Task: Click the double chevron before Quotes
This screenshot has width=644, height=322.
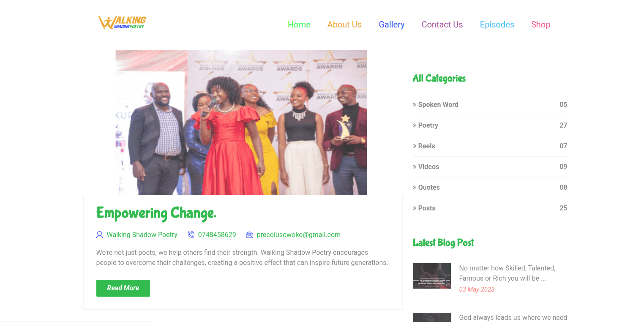Action: 415,188
